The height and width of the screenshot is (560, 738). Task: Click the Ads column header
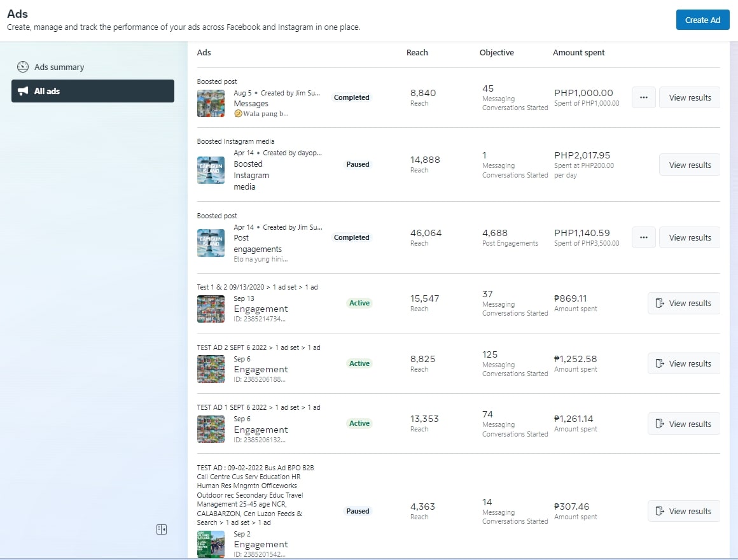coord(204,52)
